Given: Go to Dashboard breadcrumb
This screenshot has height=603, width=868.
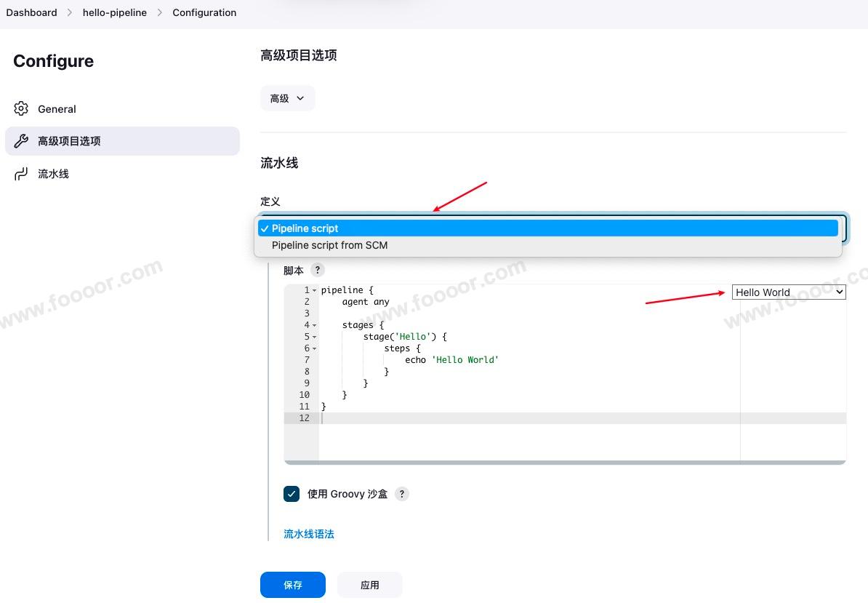Looking at the screenshot, I should point(31,12).
